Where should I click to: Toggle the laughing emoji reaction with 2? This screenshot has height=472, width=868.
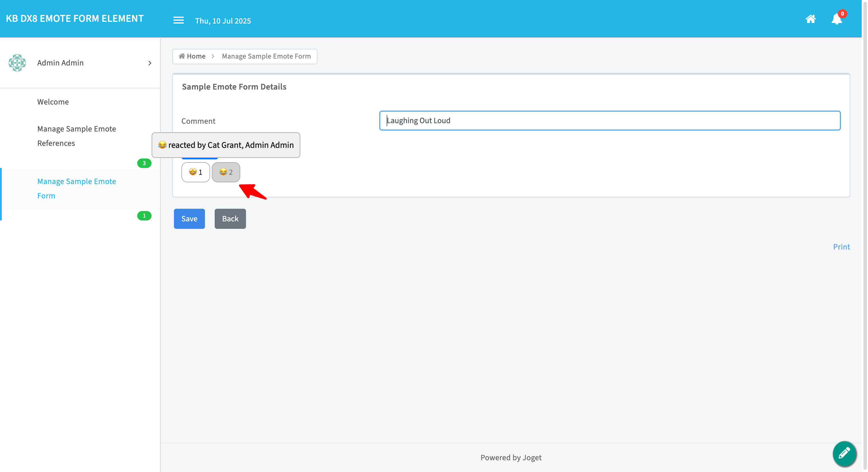click(x=226, y=172)
